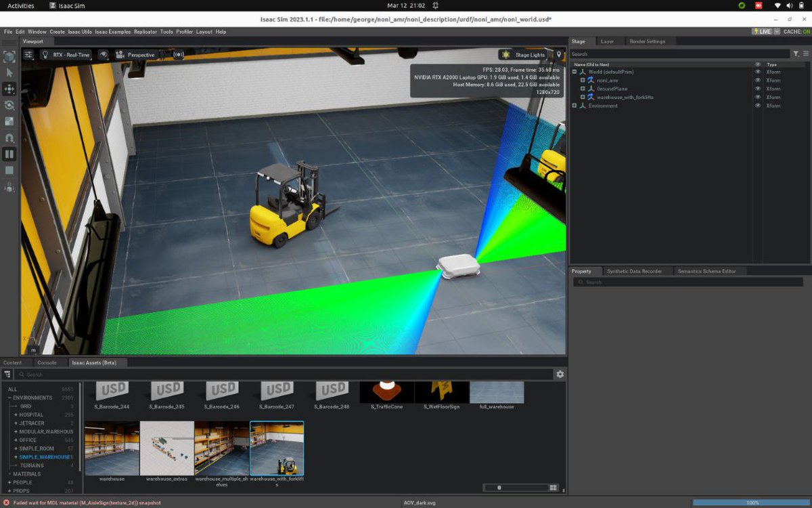812x508 pixels.
Task: Click the viewport streaming broadcast icon
Action: pos(178,55)
